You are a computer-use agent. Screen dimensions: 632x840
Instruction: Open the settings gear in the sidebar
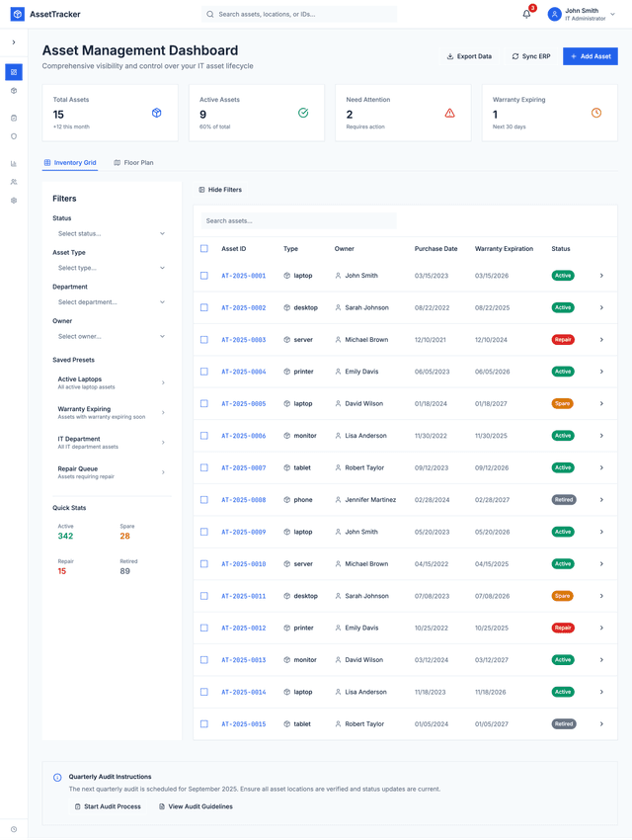click(14, 201)
